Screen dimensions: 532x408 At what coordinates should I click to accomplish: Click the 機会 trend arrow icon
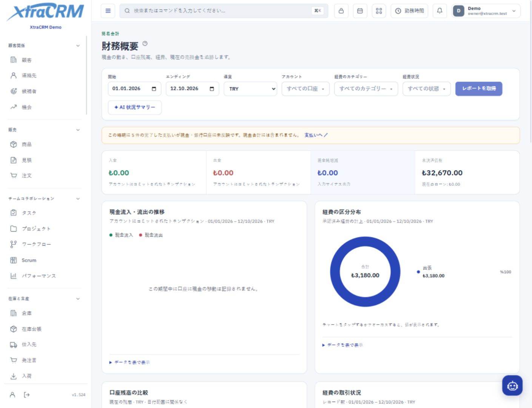[14, 107]
